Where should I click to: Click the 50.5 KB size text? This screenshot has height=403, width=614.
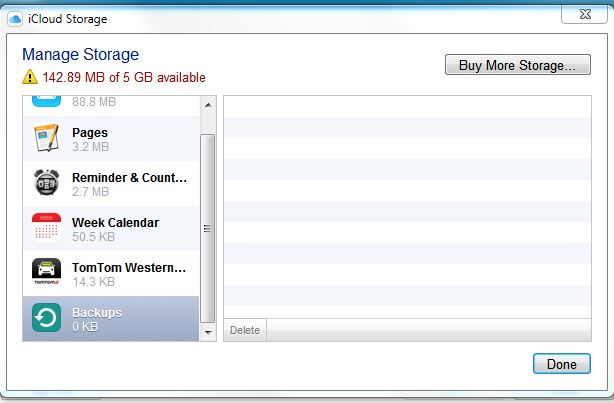tap(93, 237)
